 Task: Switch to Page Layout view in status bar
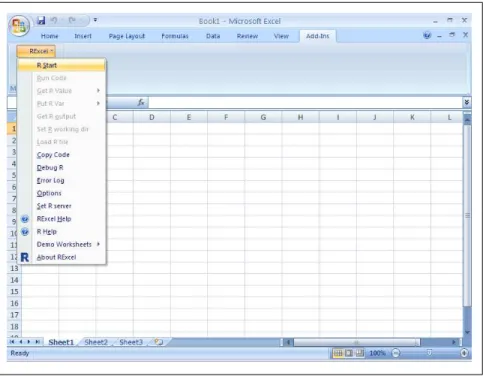(349, 353)
